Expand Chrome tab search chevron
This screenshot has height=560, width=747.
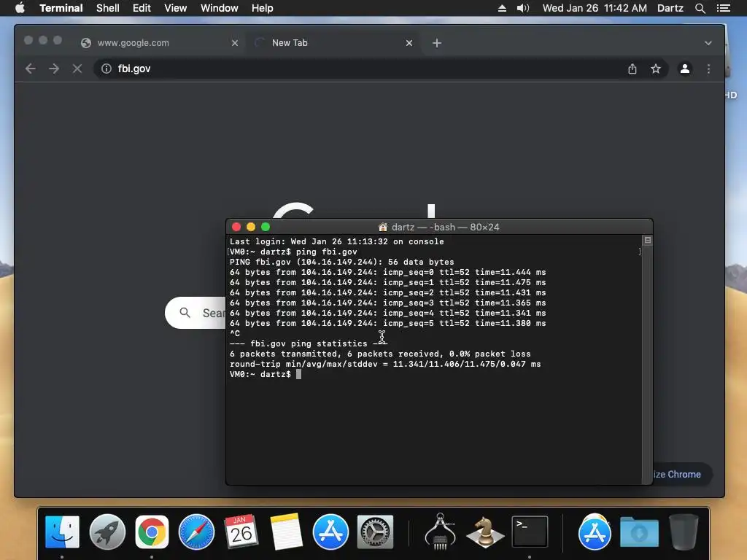[x=708, y=43]
